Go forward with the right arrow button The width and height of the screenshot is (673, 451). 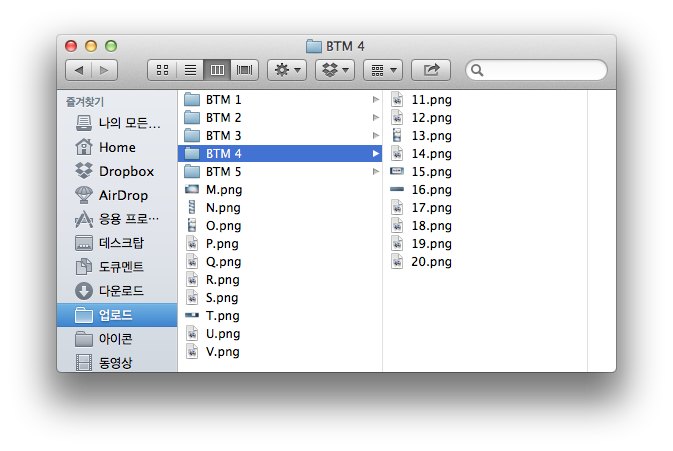point(104,70)
